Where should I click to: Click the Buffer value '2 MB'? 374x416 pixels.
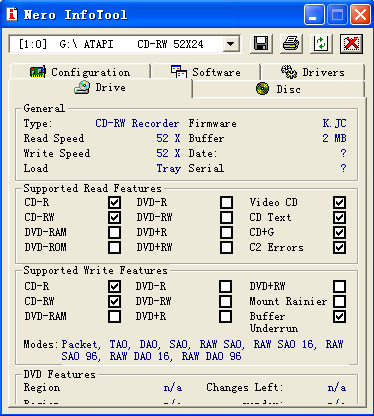point(334,138)
